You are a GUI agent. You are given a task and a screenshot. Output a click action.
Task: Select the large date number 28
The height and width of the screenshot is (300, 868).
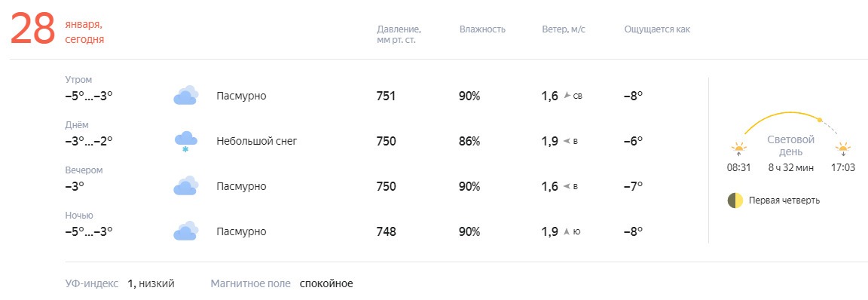32,29
